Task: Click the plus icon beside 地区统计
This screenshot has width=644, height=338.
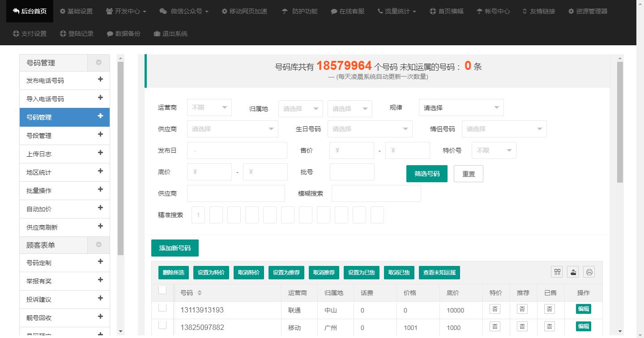Action: [100, 171]
